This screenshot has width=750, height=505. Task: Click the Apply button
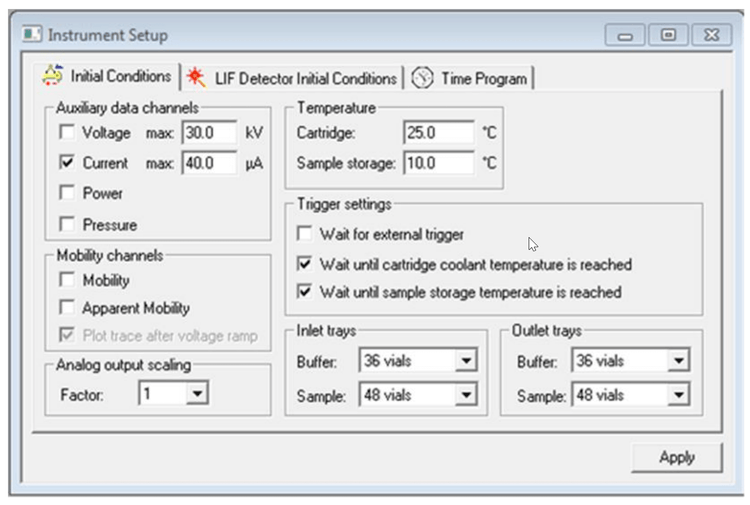pos(676,457)
